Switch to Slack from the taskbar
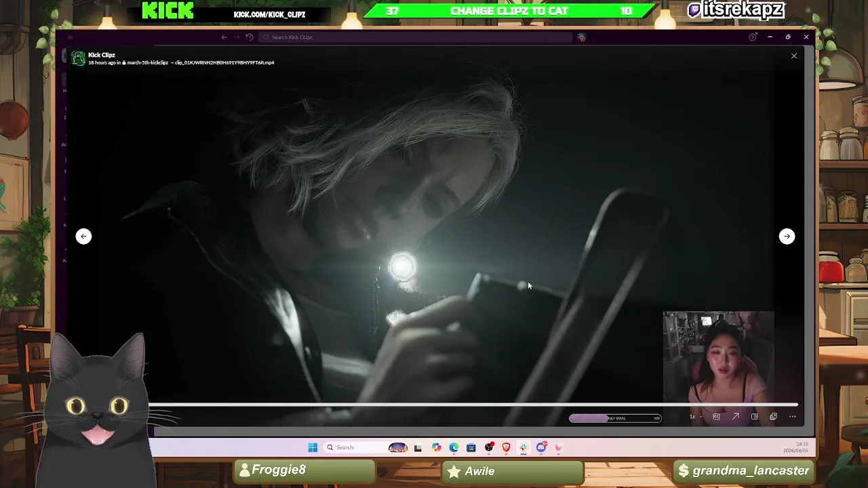Screen dimensions: 868x488 (524, 447)
